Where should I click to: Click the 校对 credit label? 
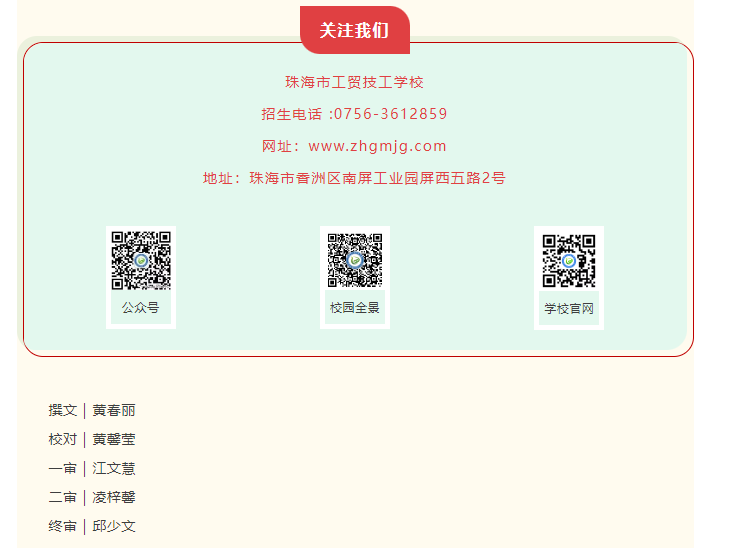(x=62, y=439)
